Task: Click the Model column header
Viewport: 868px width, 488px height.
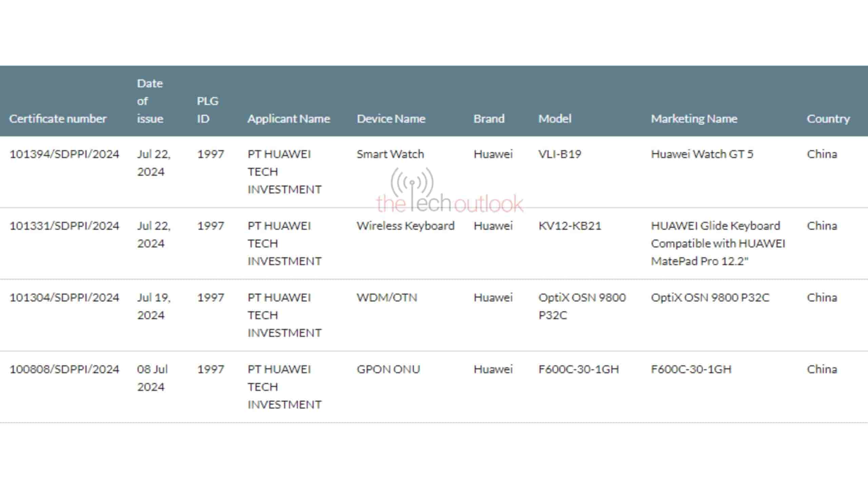Action: tap(555, 119)
